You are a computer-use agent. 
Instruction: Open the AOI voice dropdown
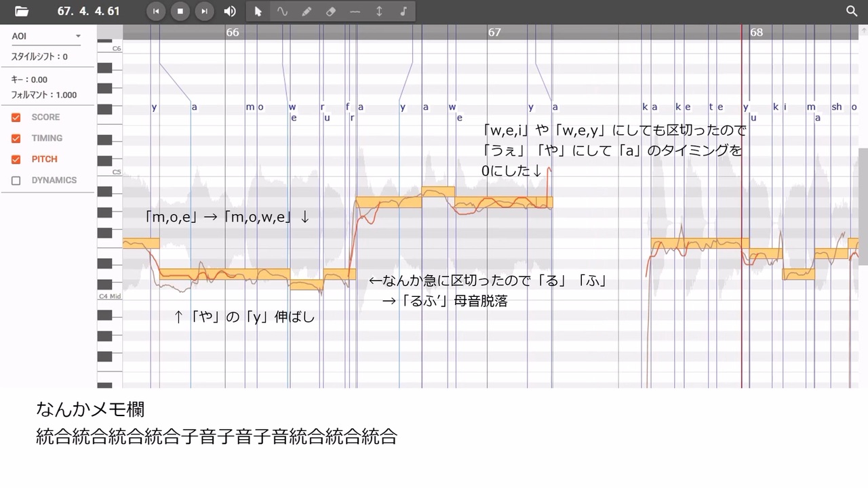(47, 36)
